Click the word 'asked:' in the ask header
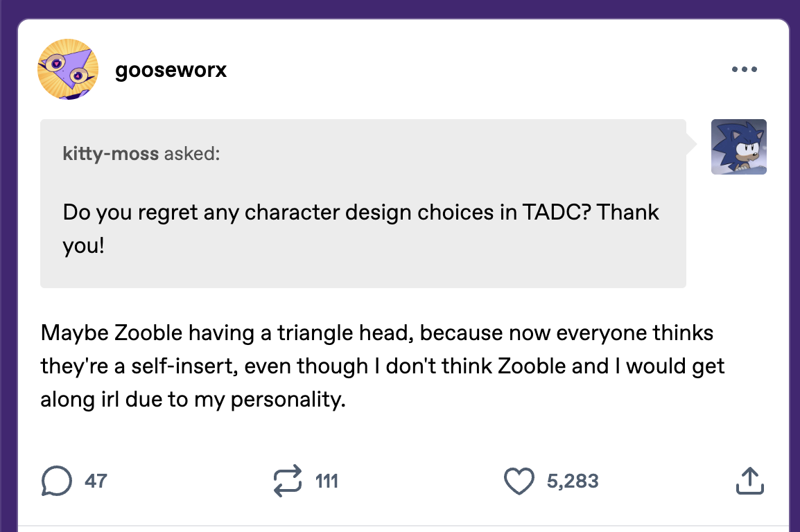The width and height of the screenshot is (800, 532). (x=191, y=153)
